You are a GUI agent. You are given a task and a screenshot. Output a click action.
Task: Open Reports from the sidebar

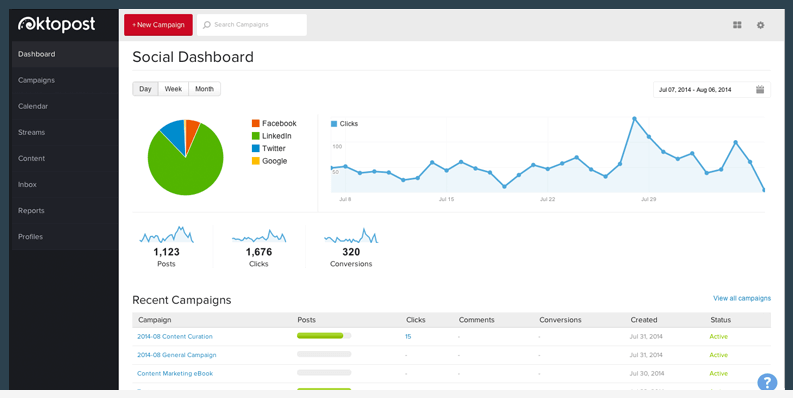pos(65,210)
